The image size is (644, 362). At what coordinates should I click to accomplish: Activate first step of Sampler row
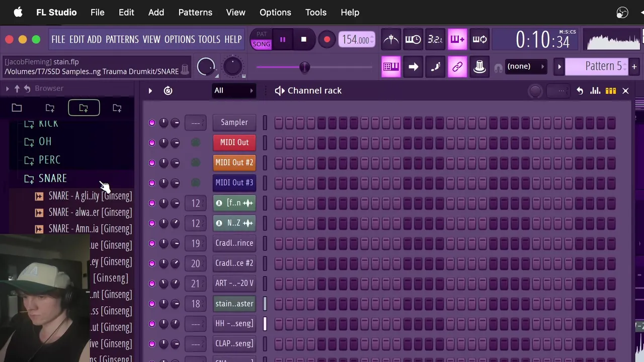click(x=279, y=123)
